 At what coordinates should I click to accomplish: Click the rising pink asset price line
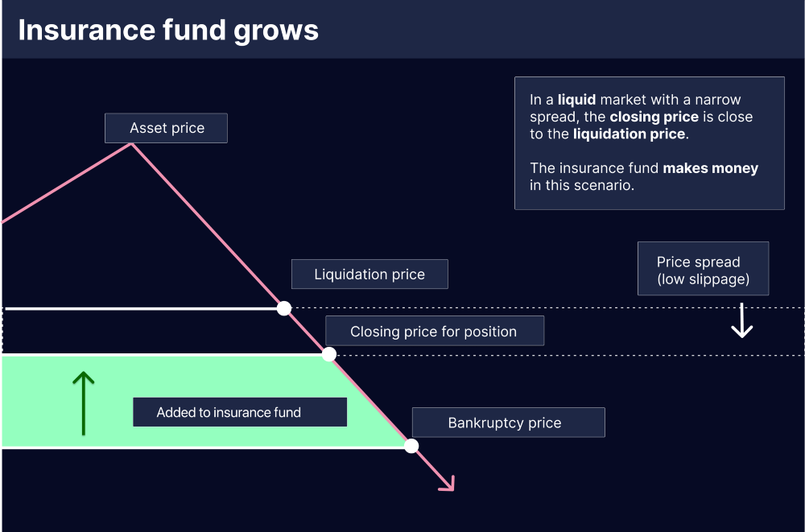click(x=67, y=184)
